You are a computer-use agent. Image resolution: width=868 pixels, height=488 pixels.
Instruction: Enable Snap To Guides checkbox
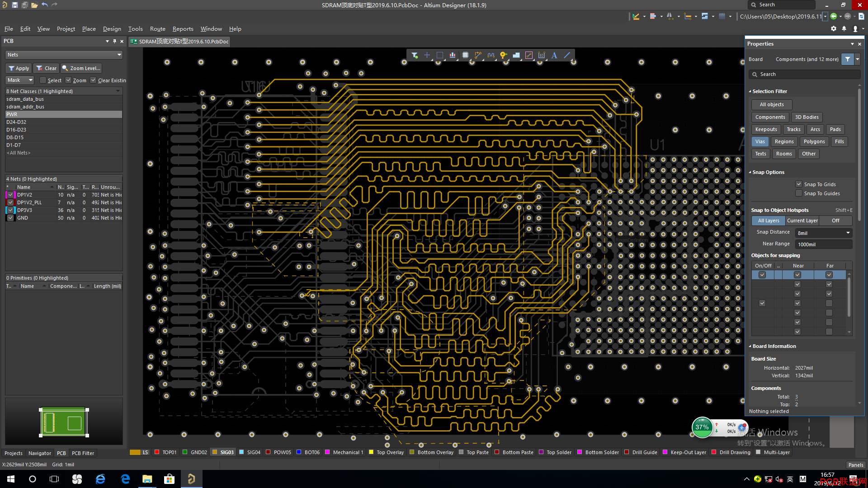(x=799, y=193)
